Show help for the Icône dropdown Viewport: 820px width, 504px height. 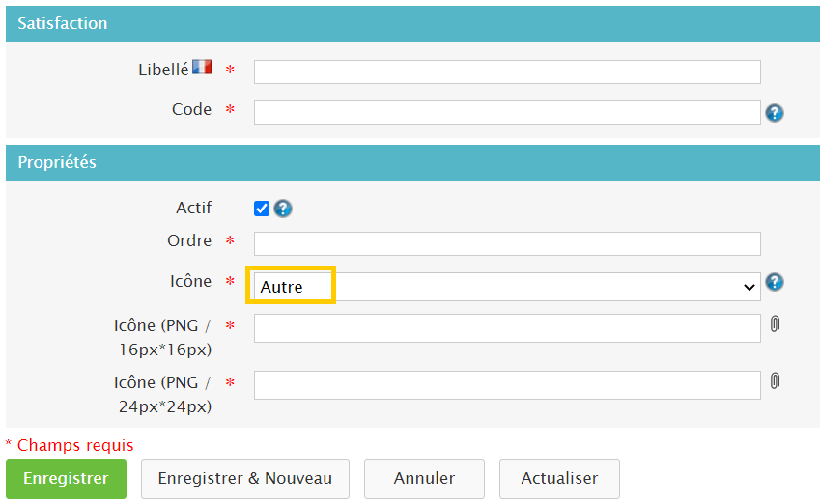click(x=774, y=282)
